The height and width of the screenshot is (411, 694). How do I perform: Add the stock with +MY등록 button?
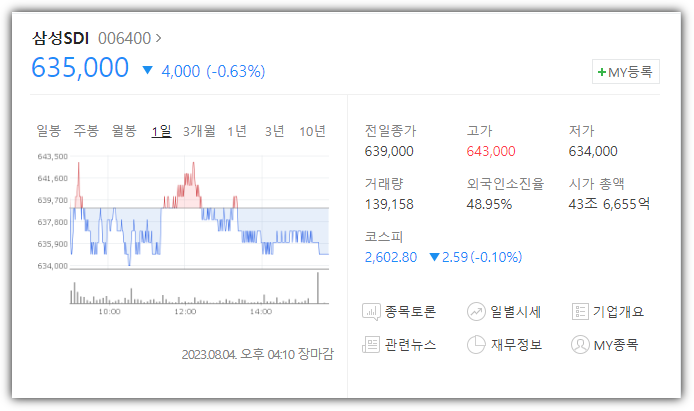[625, 72]
